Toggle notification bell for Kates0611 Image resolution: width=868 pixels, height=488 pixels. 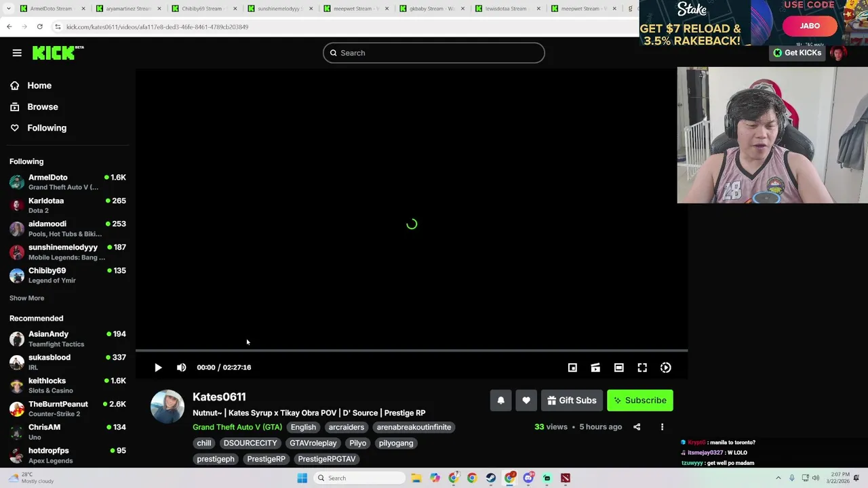point(501,401)
